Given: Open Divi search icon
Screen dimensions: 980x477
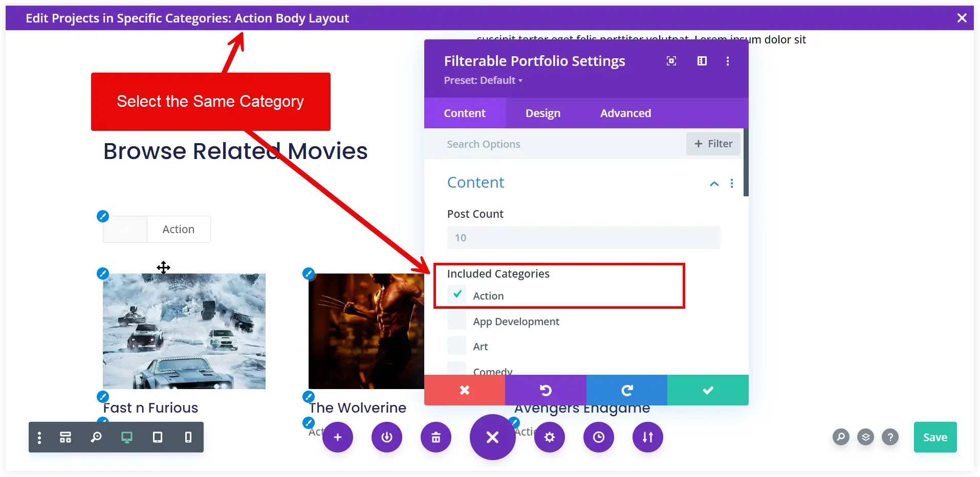Looking at the screenshot, I should [x=841, y=437].
